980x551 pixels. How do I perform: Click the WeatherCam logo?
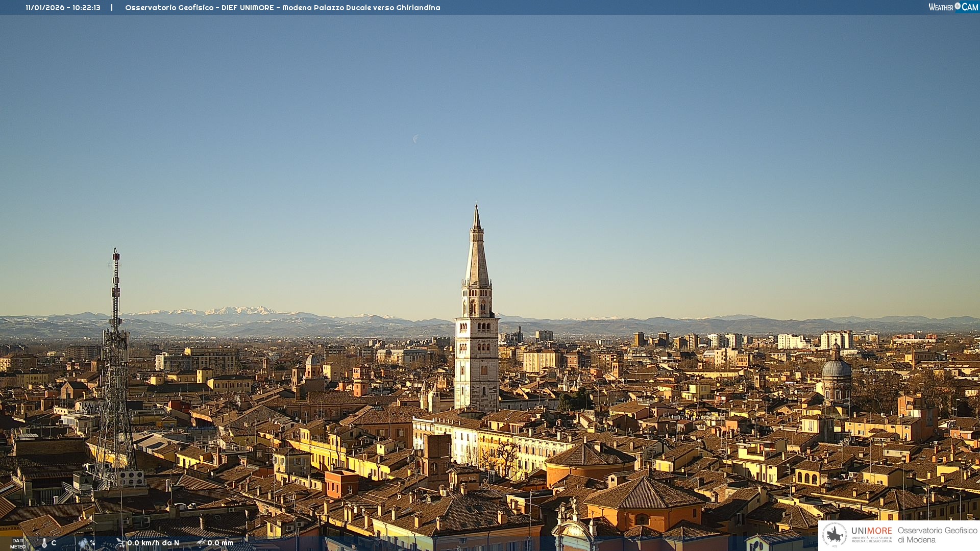[x=952, y=7]
